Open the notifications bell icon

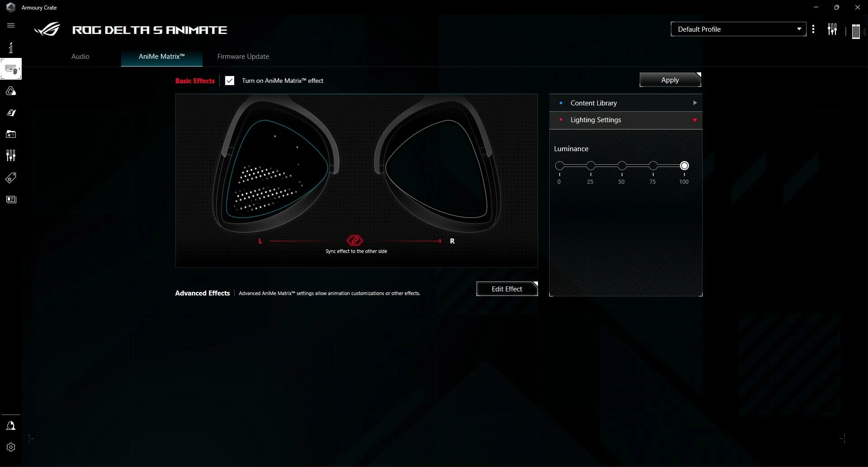11,425
